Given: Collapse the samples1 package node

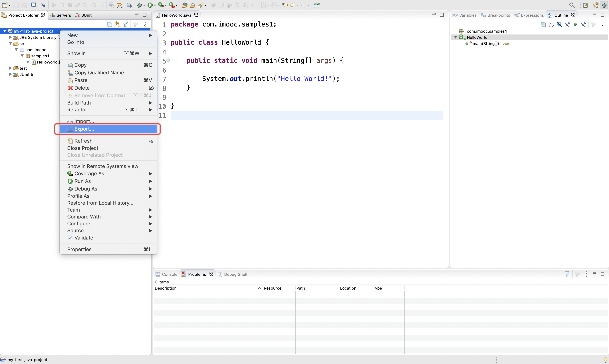Looking at the screenshot, I should click(x=22, y=56).
